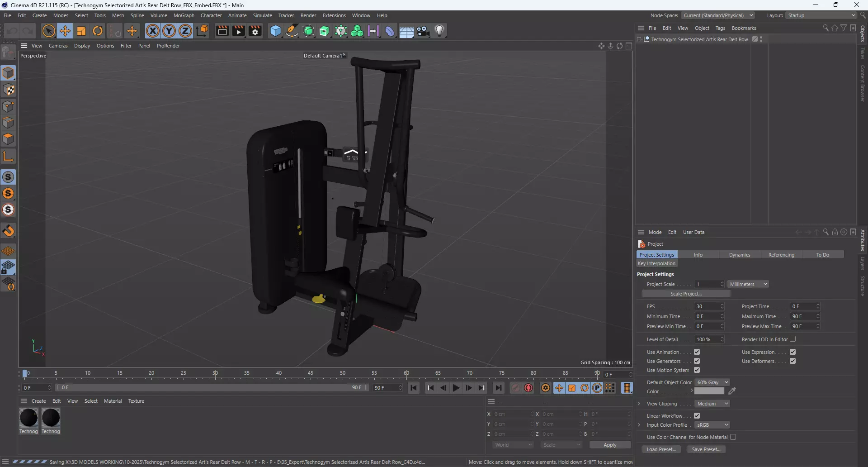The width and height of the screenshot is (868, 467).
Task: Activate the Live Selection tool
Action: 48,31
